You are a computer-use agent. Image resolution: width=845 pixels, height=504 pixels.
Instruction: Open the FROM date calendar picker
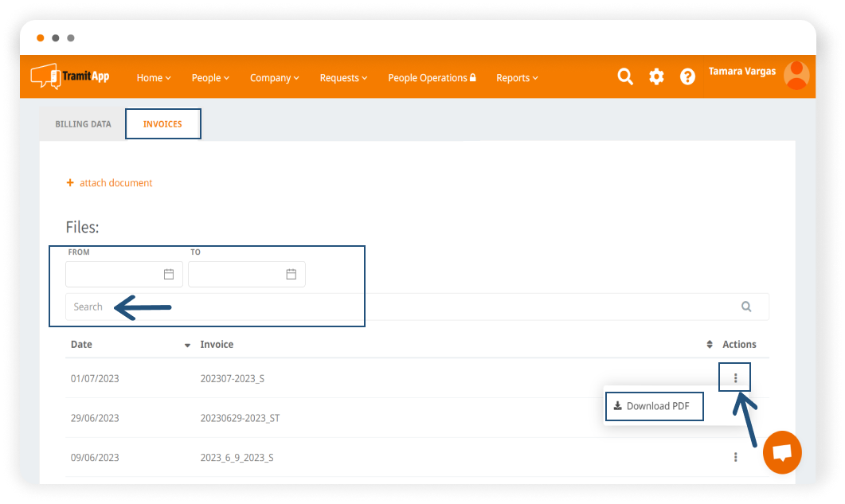(x=169, y=274)
